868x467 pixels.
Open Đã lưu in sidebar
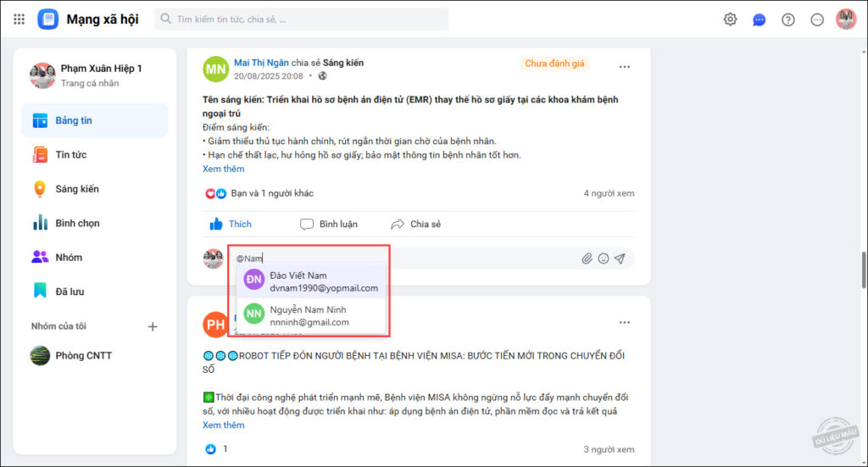pyautogui.click(x=95, y=292)
